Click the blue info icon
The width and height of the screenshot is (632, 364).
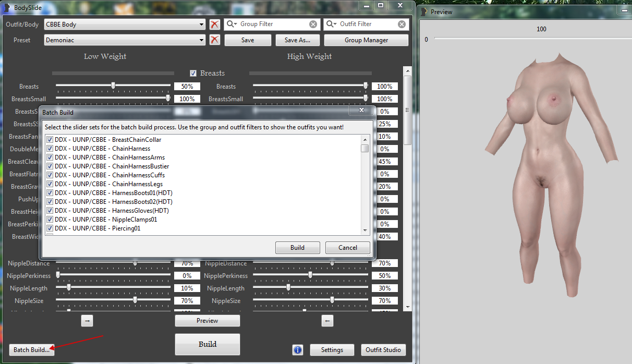click(x=298, y=350)
